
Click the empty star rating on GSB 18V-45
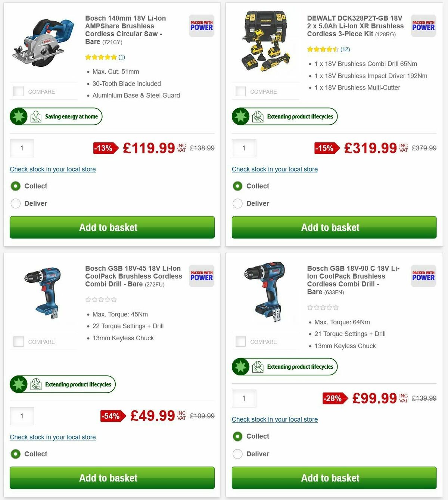(x=101, y=299)
